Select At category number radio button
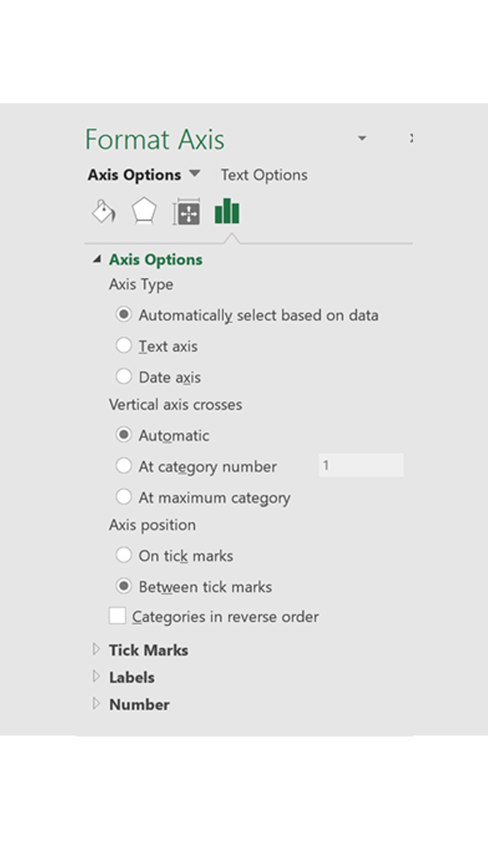 tap(124, 466)
